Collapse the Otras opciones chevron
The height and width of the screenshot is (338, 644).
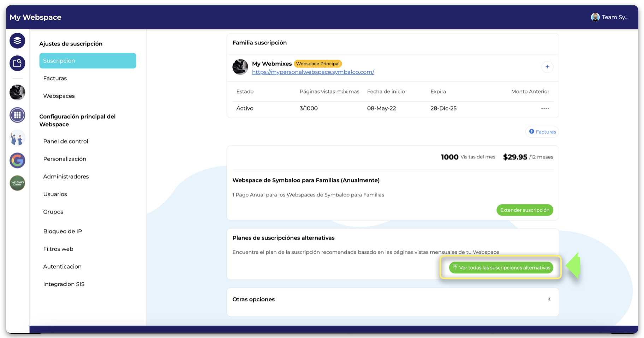(549, 299)
